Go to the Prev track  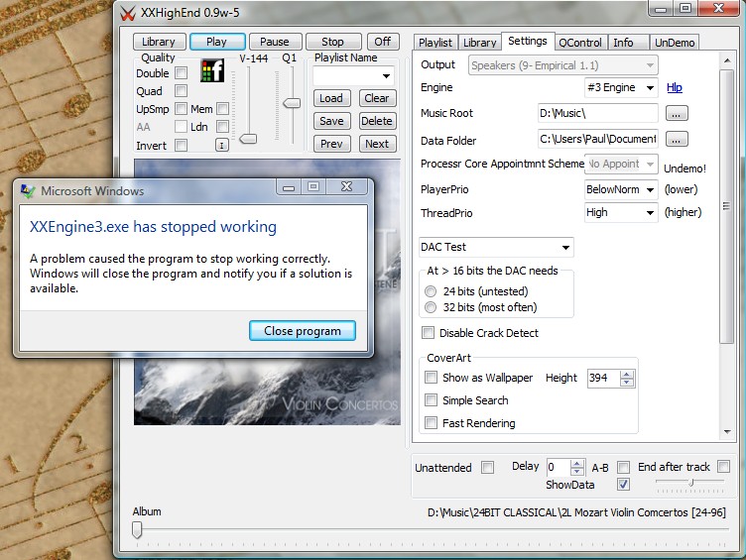[331, 144]
